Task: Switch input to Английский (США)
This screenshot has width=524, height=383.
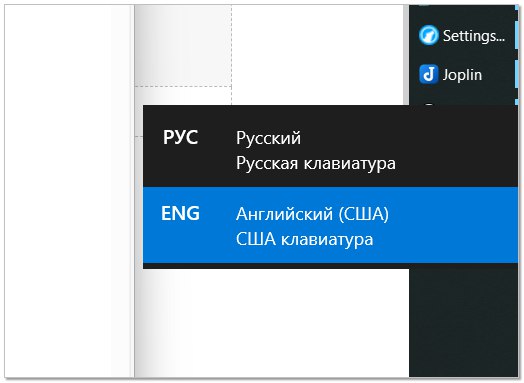Action: [312, 214]
